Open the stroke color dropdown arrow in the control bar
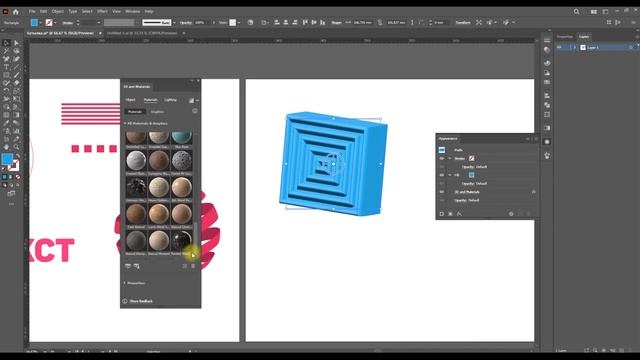 click(x=55, y=23)
